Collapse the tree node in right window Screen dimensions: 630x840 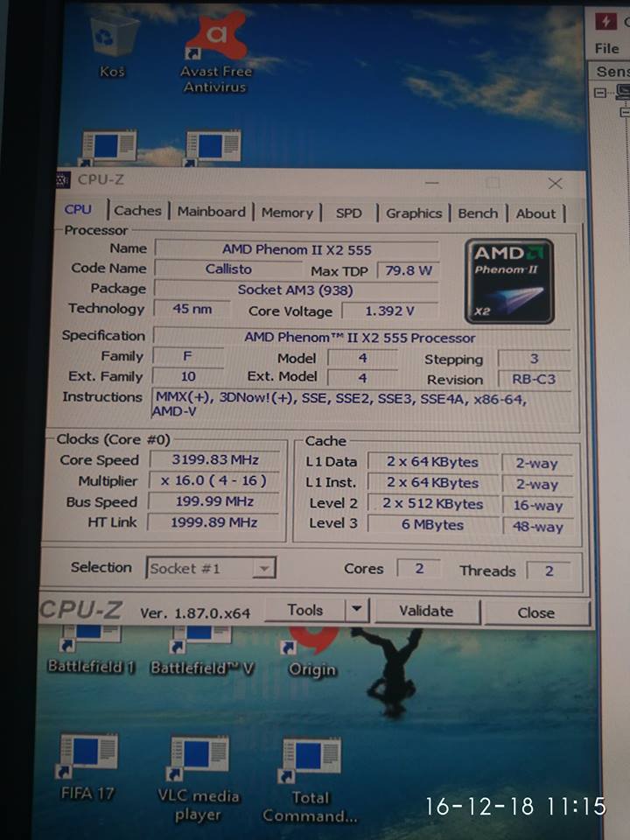point(600,94)
